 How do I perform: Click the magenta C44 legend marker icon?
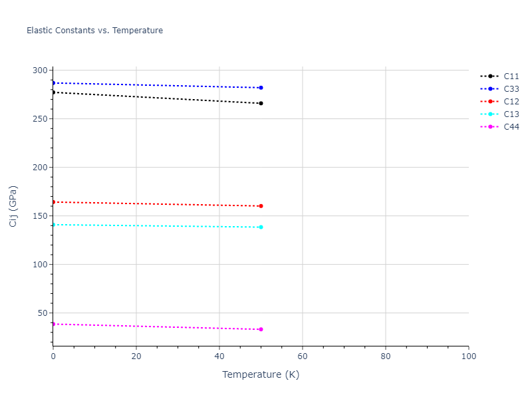490,127
